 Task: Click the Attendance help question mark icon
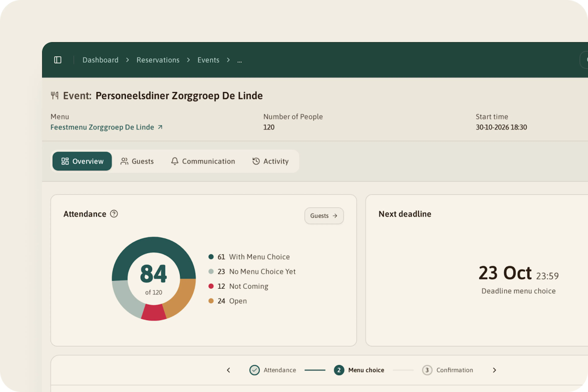[114, 214]
